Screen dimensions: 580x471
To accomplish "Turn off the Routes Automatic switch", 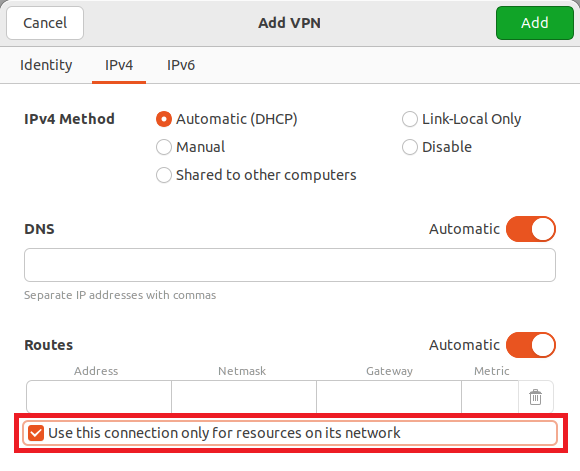I will [x=531, y=345].
